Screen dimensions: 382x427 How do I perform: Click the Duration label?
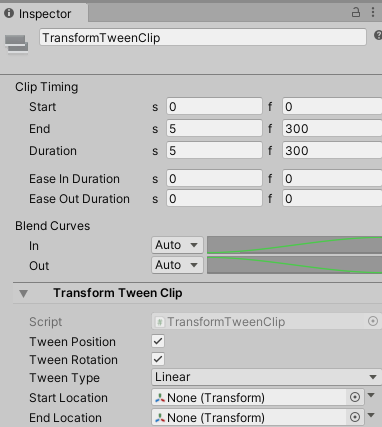point(53,151)
